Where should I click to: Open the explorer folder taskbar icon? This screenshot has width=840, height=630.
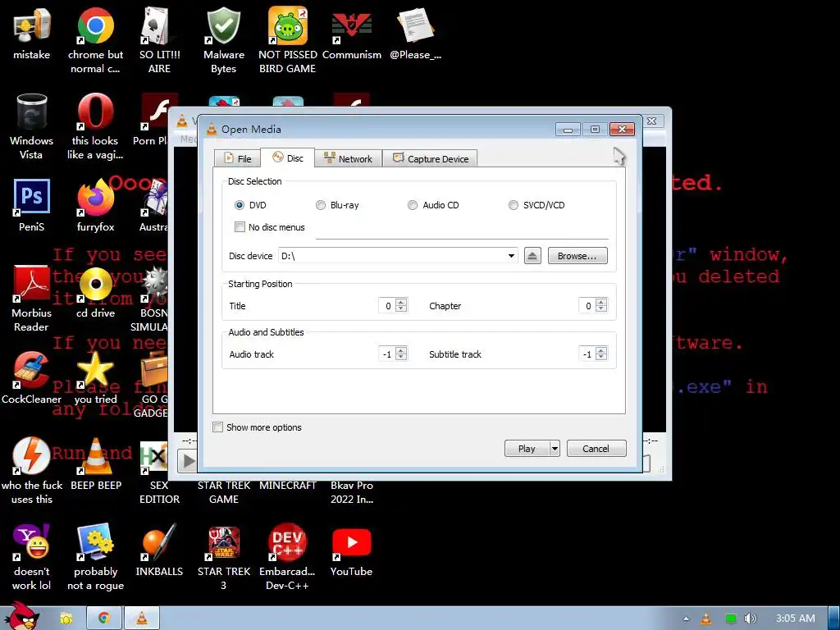pos(66,619)
